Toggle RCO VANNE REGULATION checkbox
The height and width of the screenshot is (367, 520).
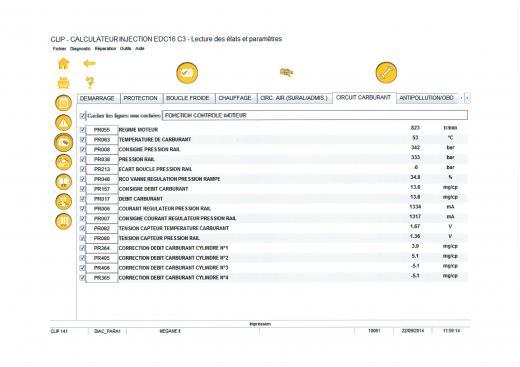(x=83, y=179)
